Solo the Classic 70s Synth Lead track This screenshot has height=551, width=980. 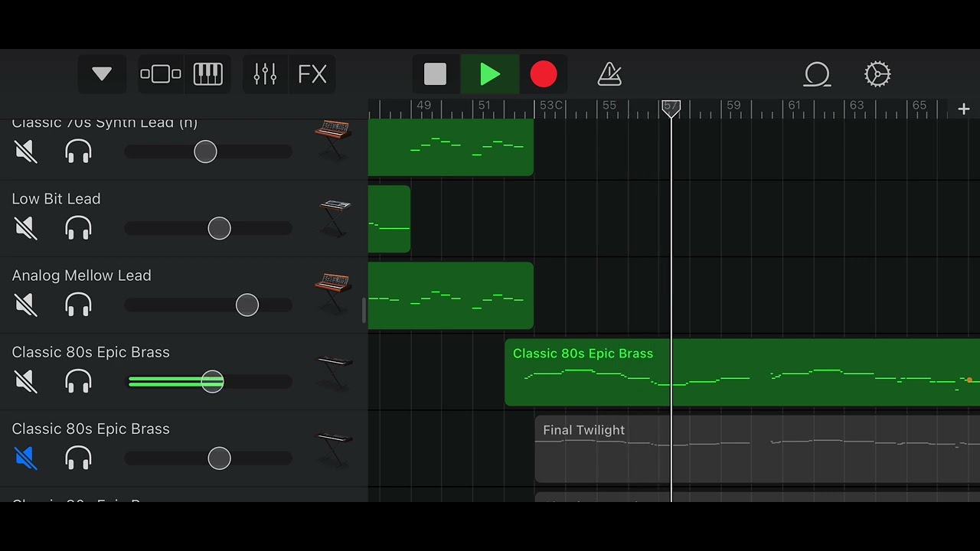coord(79,152)
